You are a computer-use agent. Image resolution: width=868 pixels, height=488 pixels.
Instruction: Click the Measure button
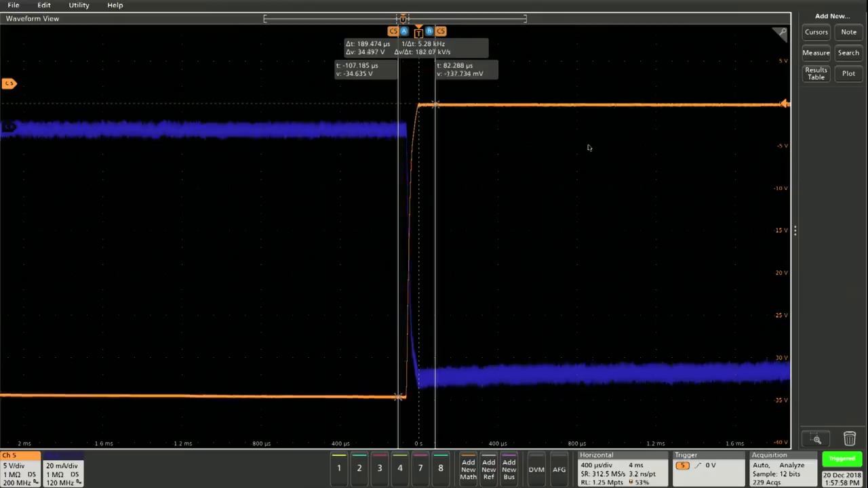point(816,53)
